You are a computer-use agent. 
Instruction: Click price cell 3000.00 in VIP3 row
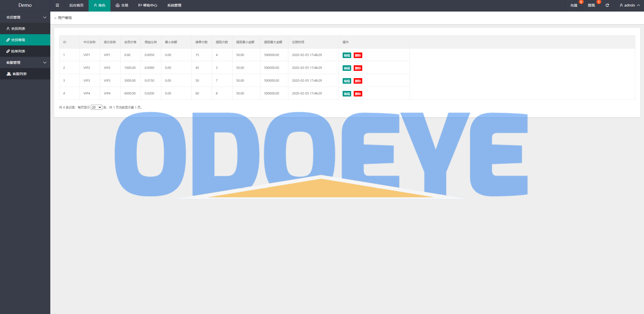130,81
